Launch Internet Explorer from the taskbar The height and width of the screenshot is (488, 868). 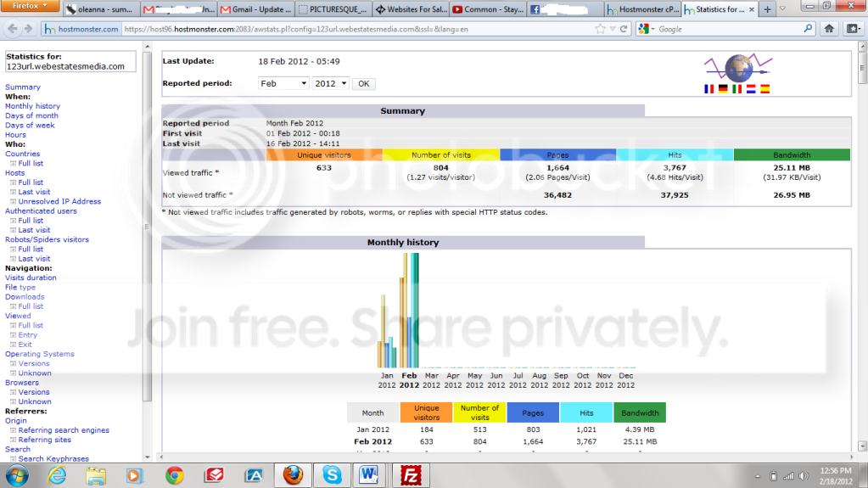tap(57, 475)
